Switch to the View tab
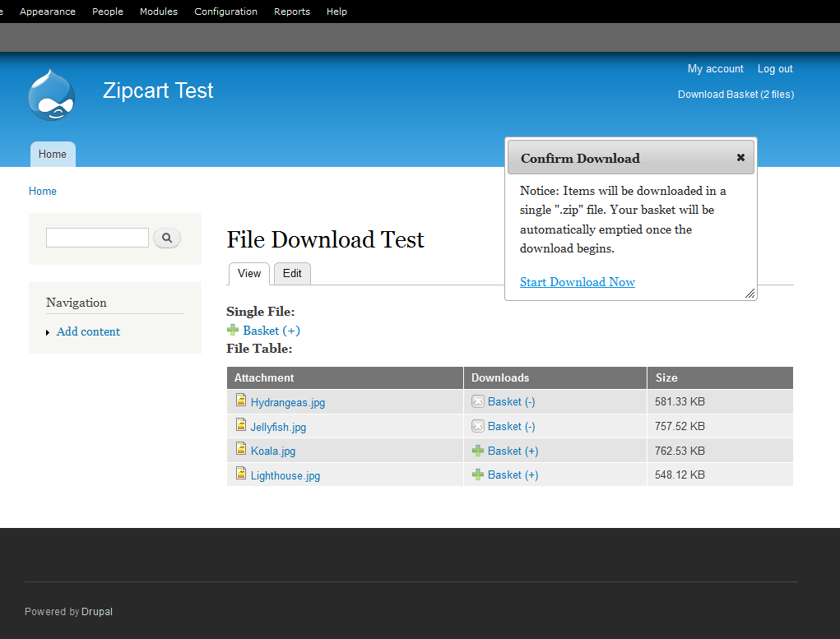840x639 pixels. pos(249,274)
